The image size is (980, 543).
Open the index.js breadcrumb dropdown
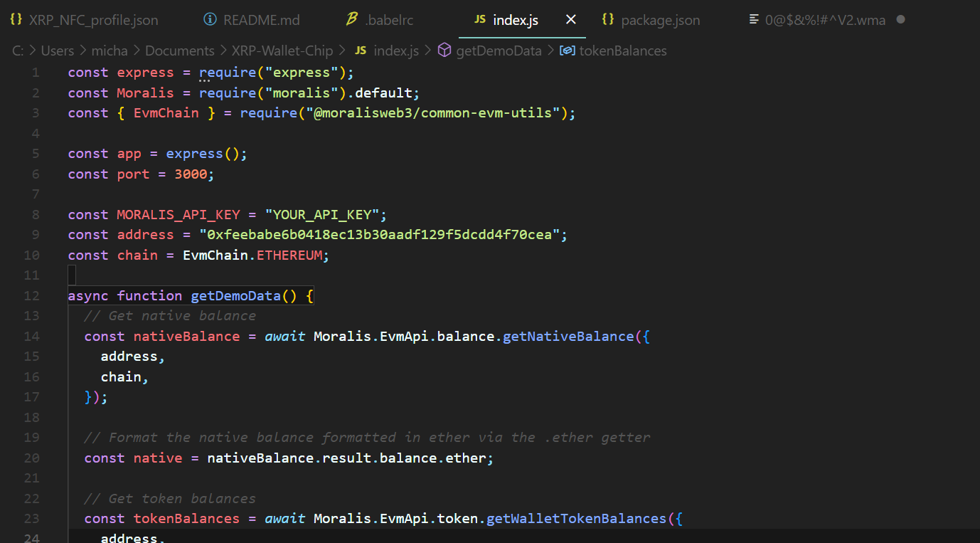(396, 51)
